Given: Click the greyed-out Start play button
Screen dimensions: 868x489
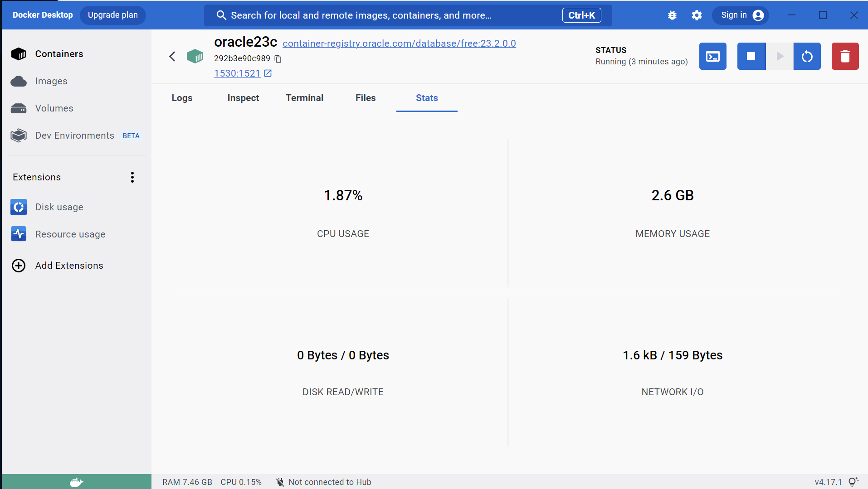Looking at the screenshot, I should pyautogui.click(x=780, y=56).
